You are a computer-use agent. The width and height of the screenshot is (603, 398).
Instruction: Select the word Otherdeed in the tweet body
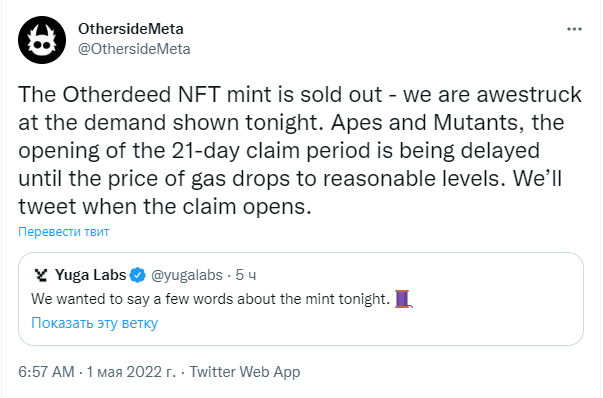[x=117, y=94]
